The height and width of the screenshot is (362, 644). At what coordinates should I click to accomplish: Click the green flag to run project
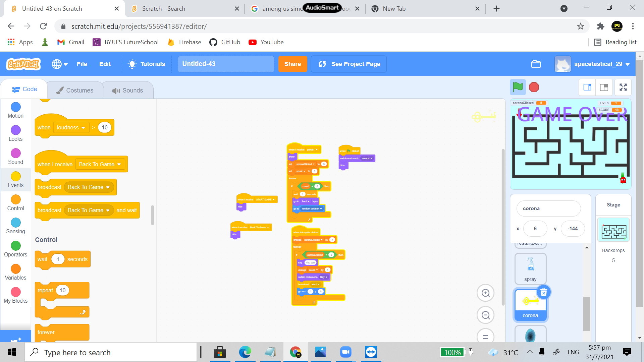(x=518, y=87)
